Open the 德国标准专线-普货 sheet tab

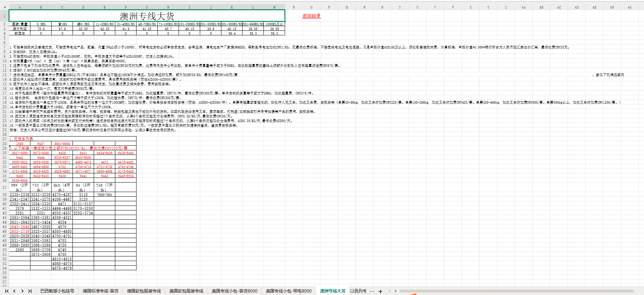click(x=100, y=291)
